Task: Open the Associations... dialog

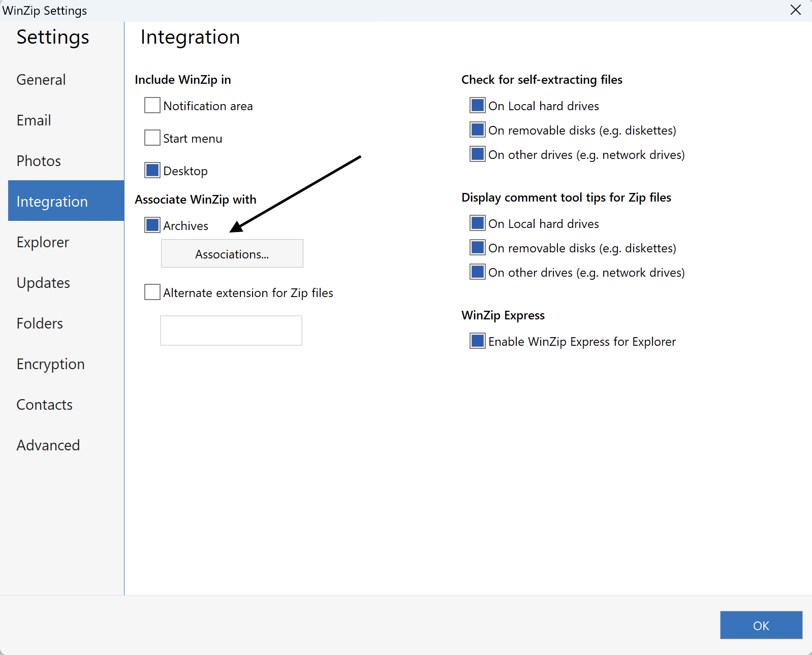Action: coord(232,253)
